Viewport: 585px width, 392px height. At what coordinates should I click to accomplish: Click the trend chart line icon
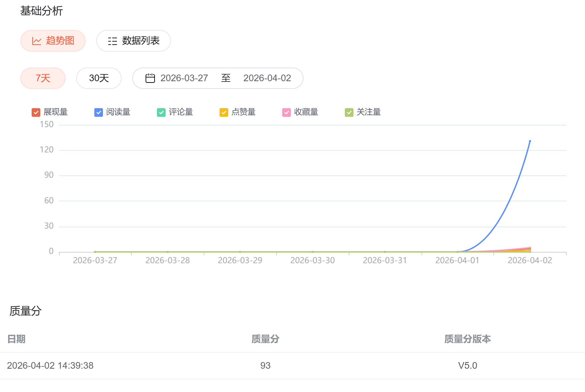pos(37,41)
